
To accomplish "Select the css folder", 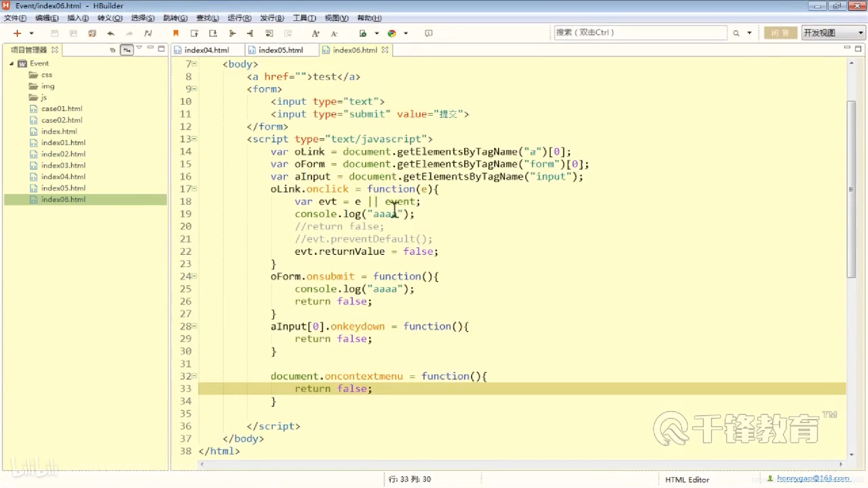I will (41, 75).
